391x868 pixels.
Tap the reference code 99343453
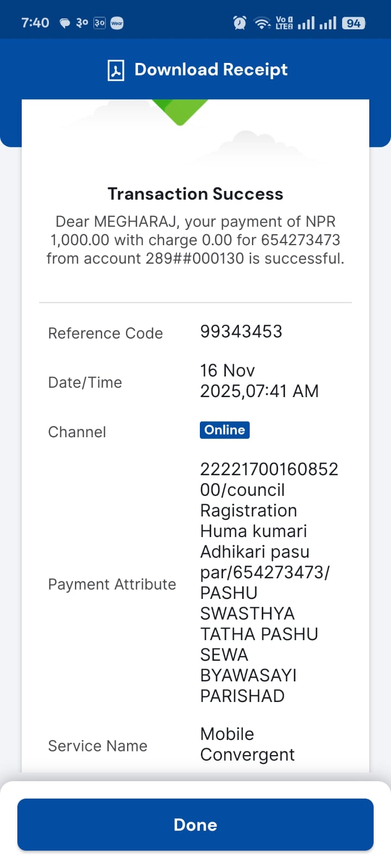pos(241,331)
